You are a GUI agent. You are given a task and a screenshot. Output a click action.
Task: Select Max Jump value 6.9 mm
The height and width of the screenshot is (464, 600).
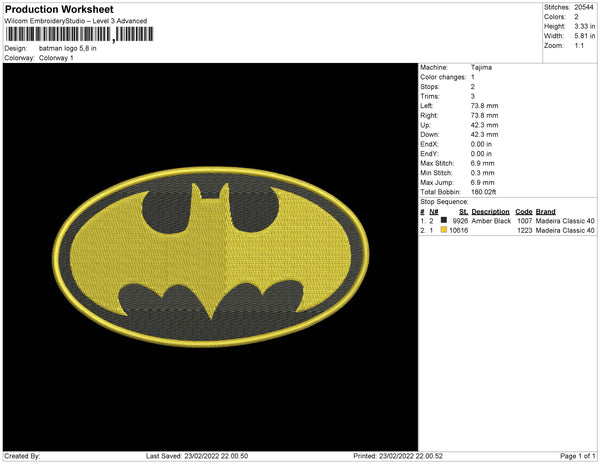click(483, 182)
